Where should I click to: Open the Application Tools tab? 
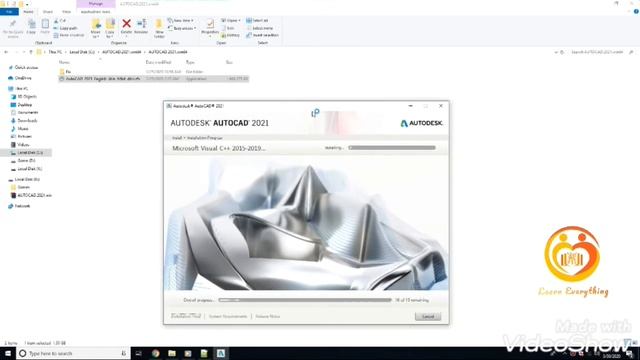[96, 12]
